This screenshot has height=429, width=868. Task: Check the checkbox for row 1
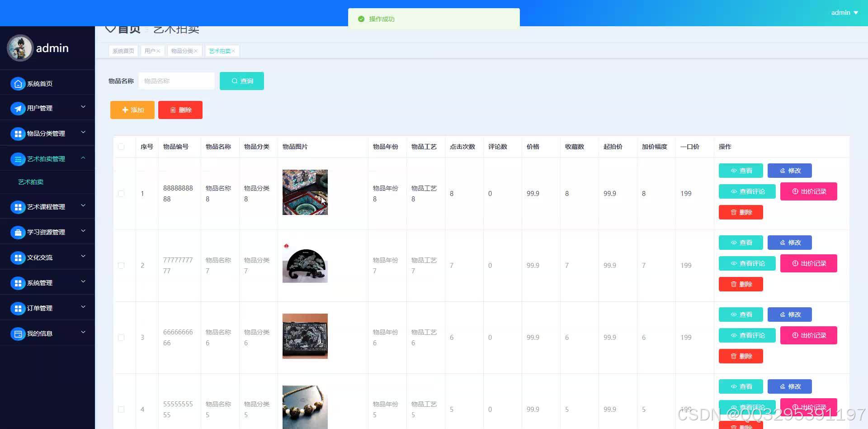click(x=121, y=193)
